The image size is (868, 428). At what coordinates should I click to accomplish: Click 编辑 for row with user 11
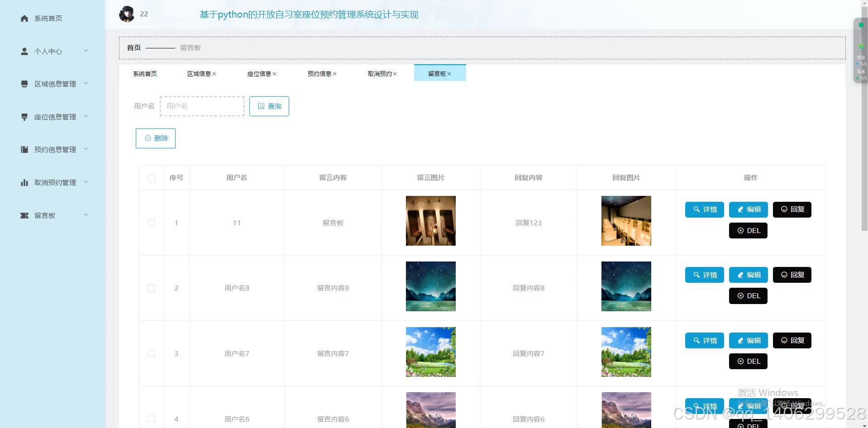pyautogui.click(x=749, y=209)
